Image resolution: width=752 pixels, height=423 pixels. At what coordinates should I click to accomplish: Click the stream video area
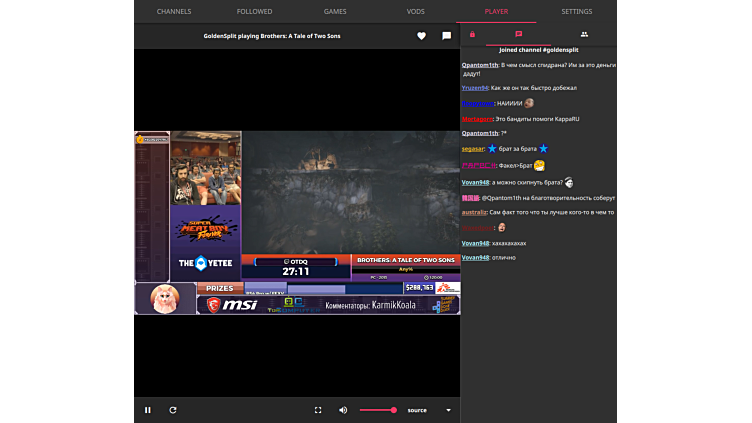pos(297,222)
